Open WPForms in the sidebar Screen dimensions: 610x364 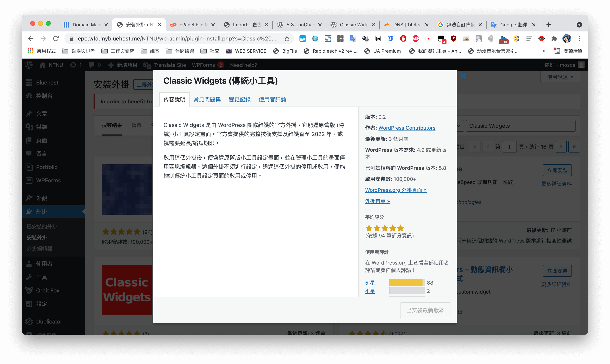(48, 181)
